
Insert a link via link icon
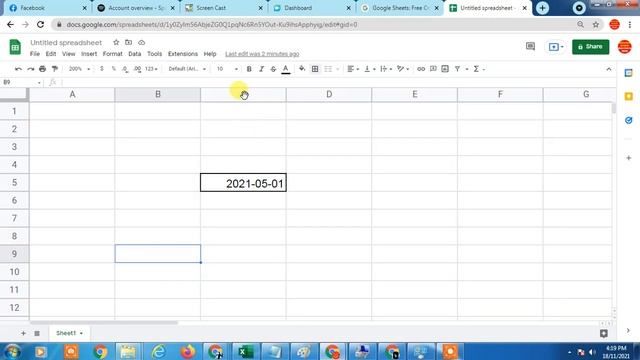(421, 69)
